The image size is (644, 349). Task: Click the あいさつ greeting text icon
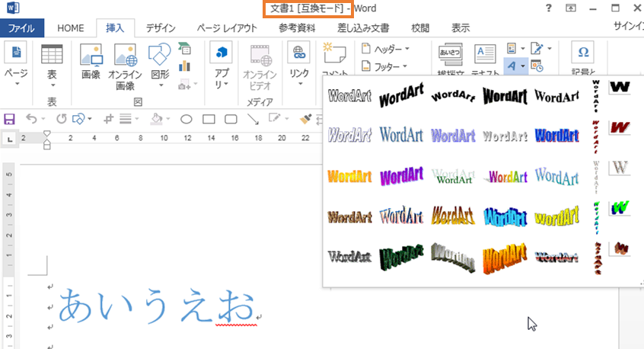tap(451, 54)
